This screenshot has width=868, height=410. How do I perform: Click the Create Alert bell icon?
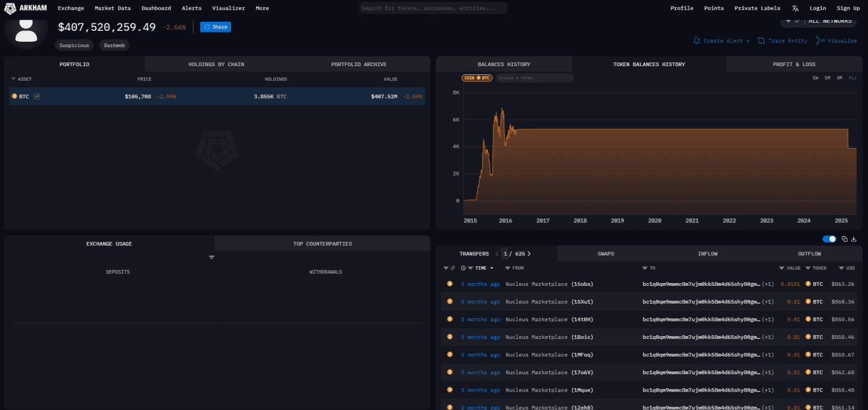[697, 41]
